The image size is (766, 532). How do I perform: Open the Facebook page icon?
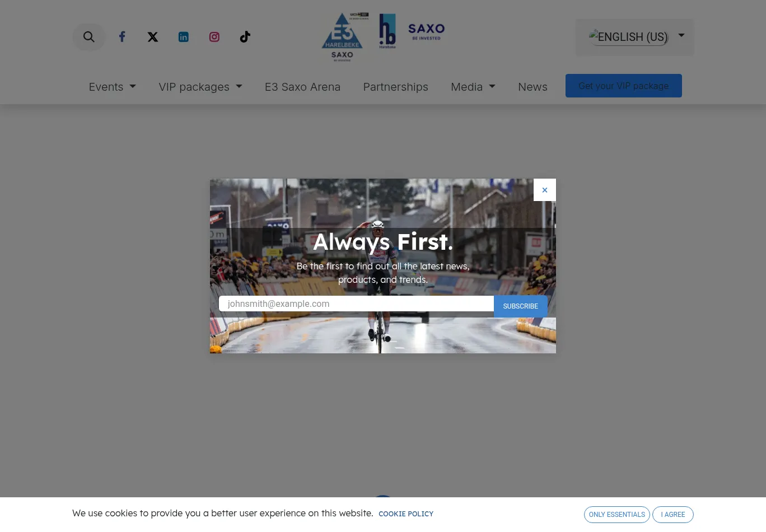[x=122, y=37]
